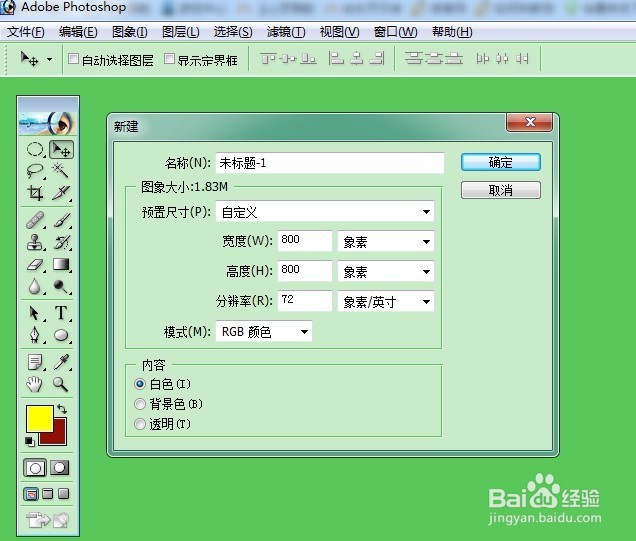Select the Pen tool
This screenshot has height=541, width=636.
35,335
